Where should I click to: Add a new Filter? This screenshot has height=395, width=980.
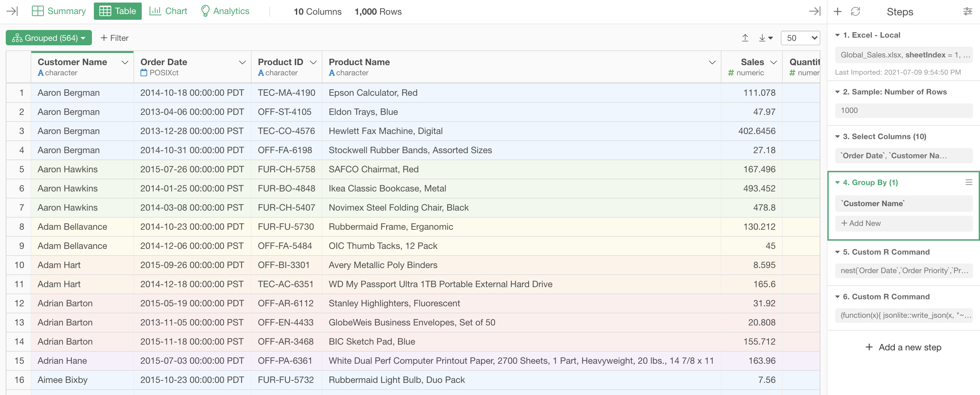pyautogui.click(x=114, y=38)
